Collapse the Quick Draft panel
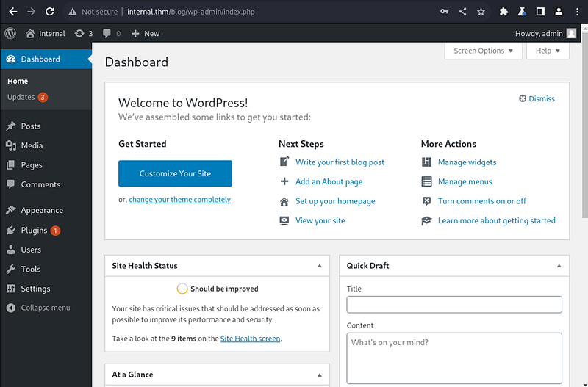588x387 pixels. point(559,266)
